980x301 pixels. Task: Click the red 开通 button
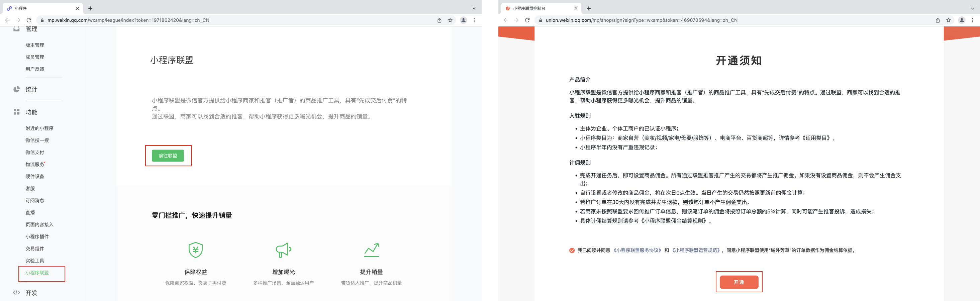point(739,282)
